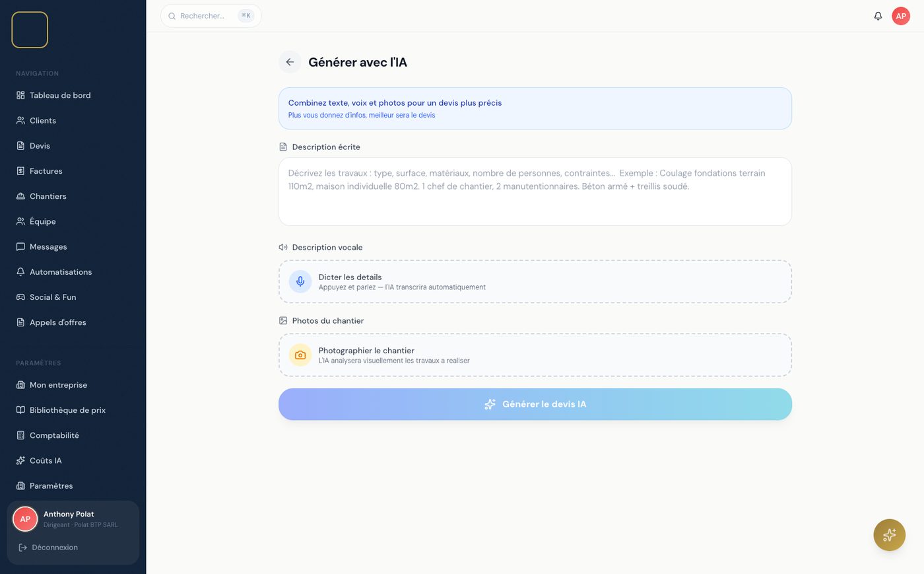This screenshot has width=924, height=574.
Task: Open the AP avatar in top bar
Action: coord(901,16)
